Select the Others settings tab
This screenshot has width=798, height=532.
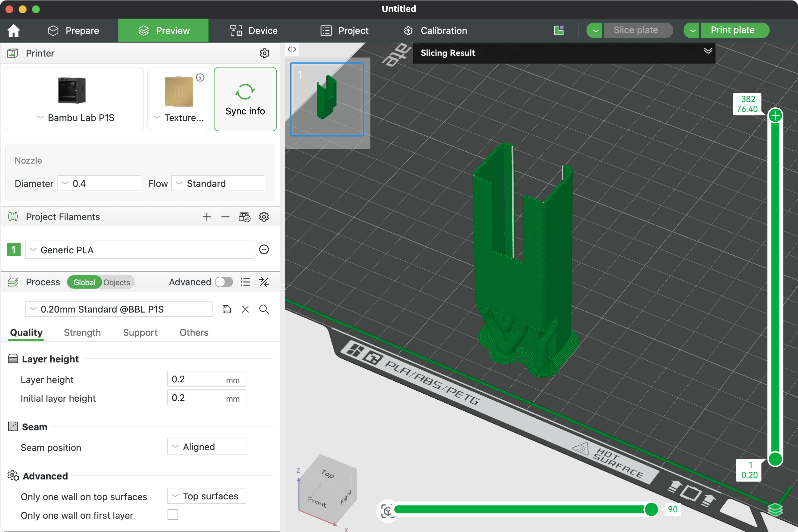pyautogui.click(x=194, y=332)
